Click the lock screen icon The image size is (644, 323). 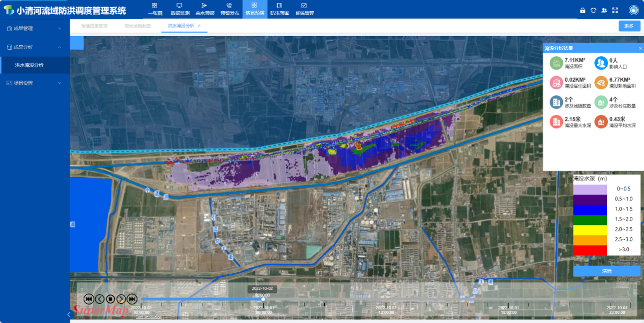pos(583,10)
